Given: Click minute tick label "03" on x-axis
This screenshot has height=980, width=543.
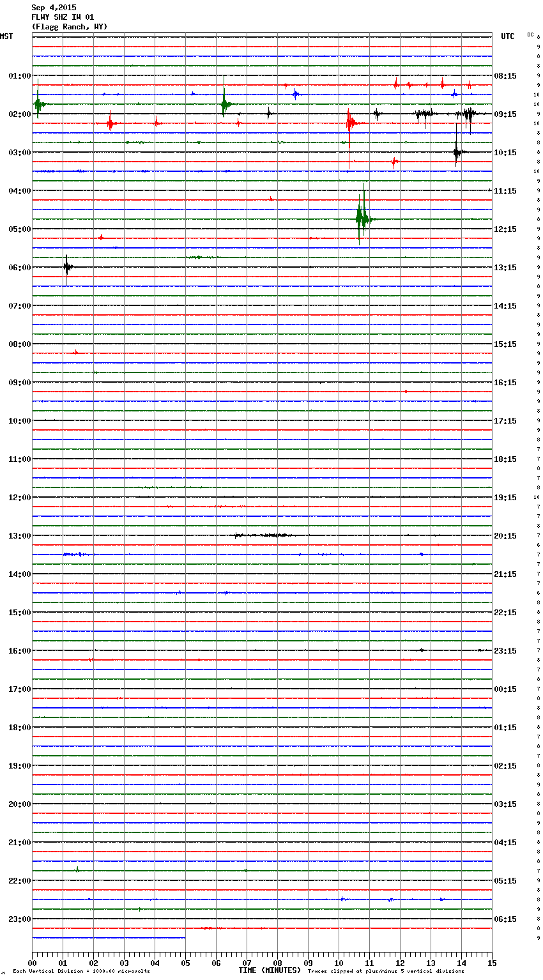Looking at the screenshot, I should click(124, 963).
